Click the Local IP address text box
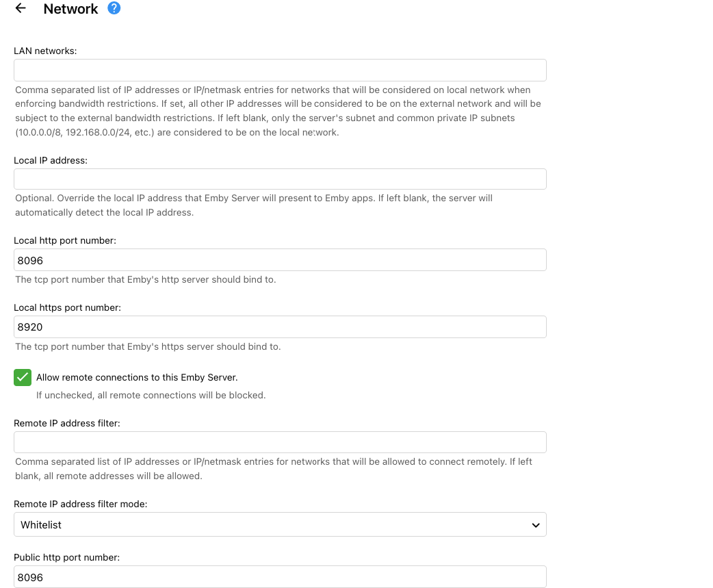Screen dimensions: 713x588 coord(280,179)
